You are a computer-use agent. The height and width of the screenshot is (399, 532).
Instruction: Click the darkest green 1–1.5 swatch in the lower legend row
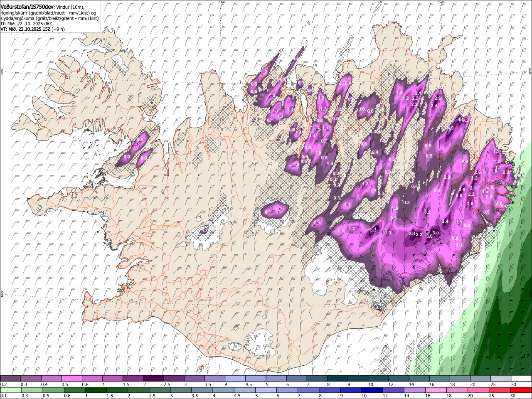point(96,390)
